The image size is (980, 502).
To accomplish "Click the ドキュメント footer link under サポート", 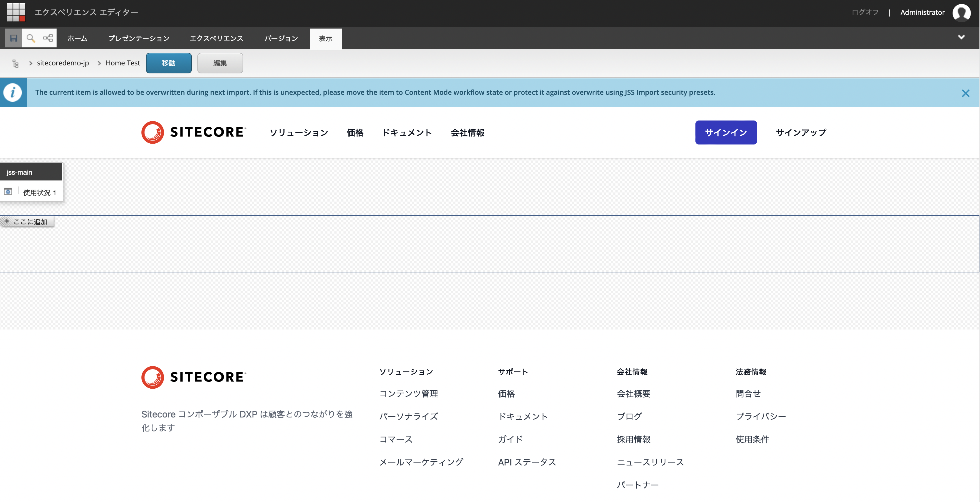I will (523, 416).
